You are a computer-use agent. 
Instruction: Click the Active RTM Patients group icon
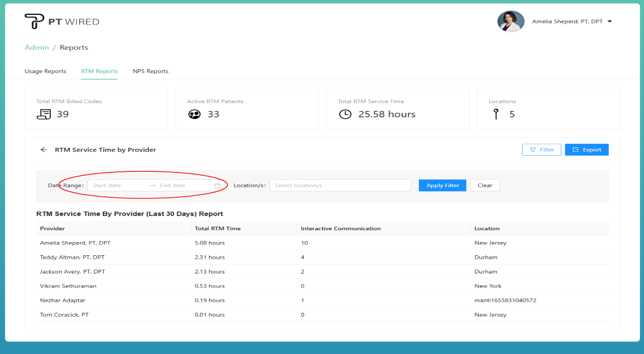195,114
